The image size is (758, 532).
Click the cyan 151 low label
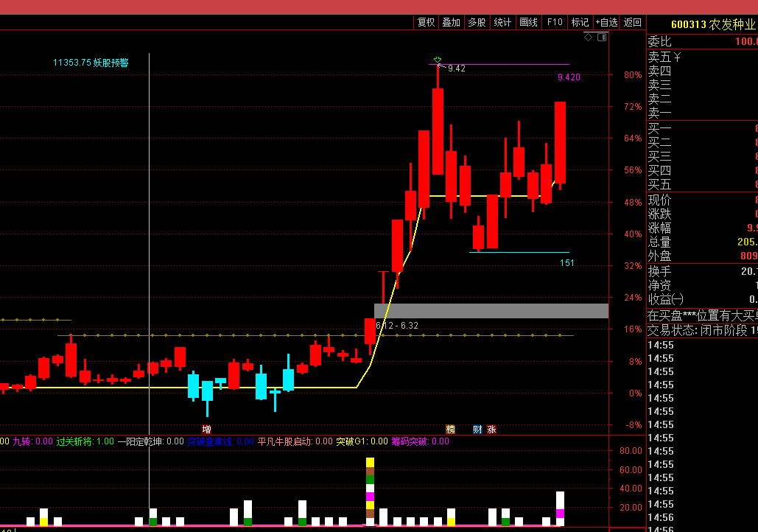coord(567,263)
